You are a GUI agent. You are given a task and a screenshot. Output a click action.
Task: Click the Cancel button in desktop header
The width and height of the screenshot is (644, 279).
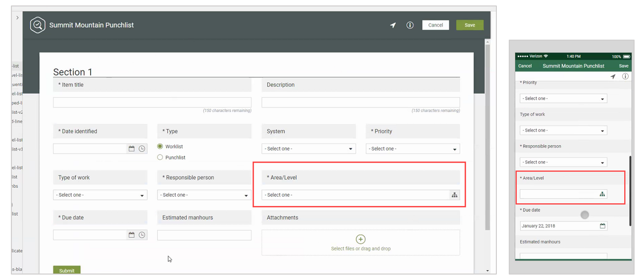pyautogui.click(x=435, y=25)
